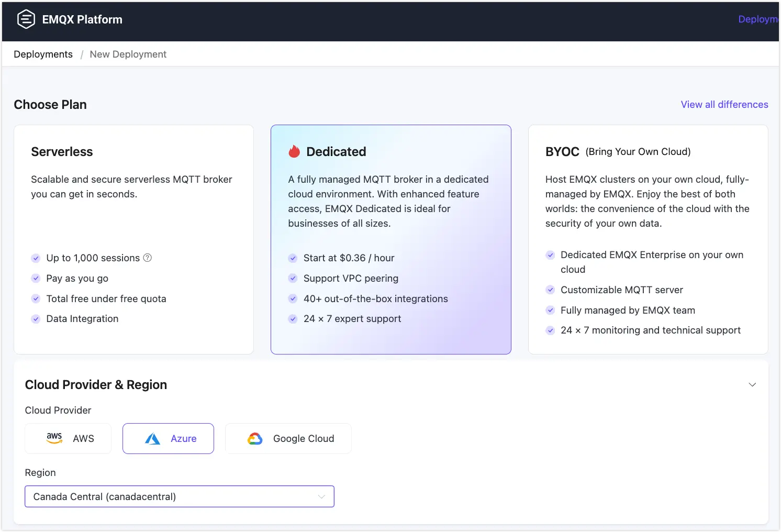Click the Google Cloud logo icon
This screenshot has height=532, width=781.
coord(255,439)
